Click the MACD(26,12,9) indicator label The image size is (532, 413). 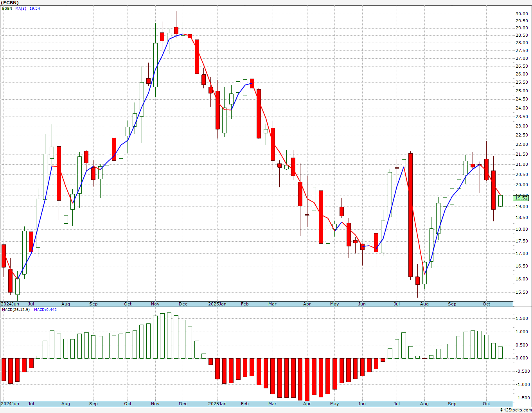15,309
